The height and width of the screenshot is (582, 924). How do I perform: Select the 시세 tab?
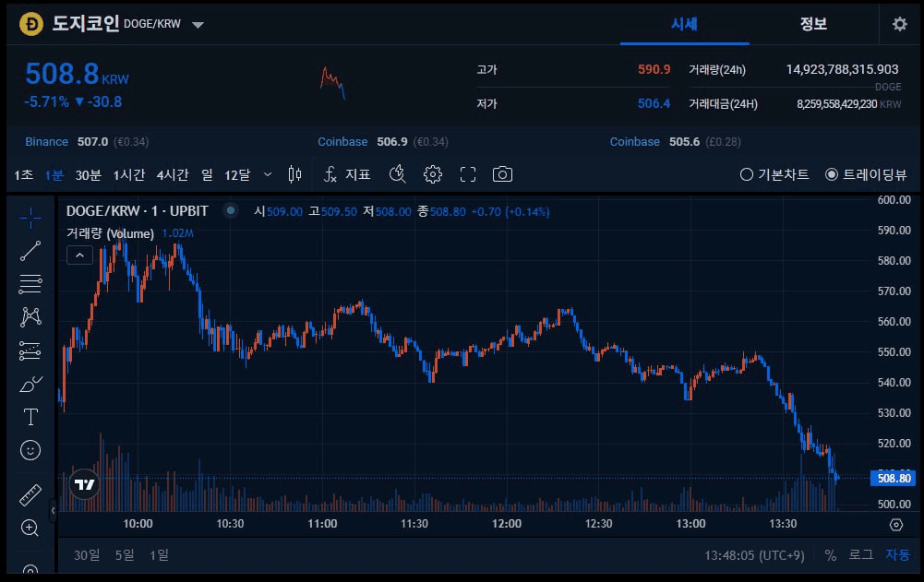point(685,25)
